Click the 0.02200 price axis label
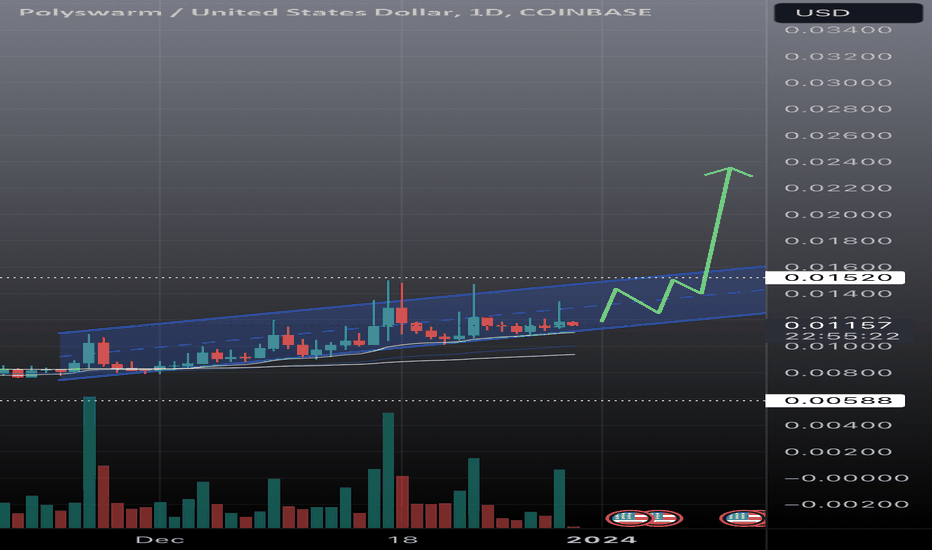The image size is (932, 550). [x=838, y=188]
